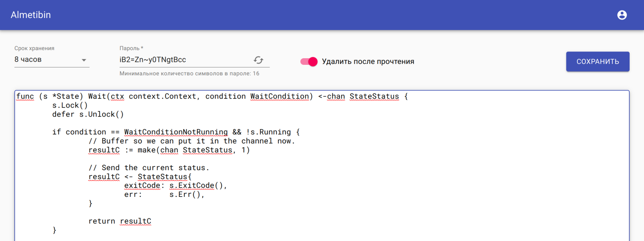The height and width of the screenshot is (241, 644).
Task: Click the minimum password length hint text
Action: click(x=189, y=74)
